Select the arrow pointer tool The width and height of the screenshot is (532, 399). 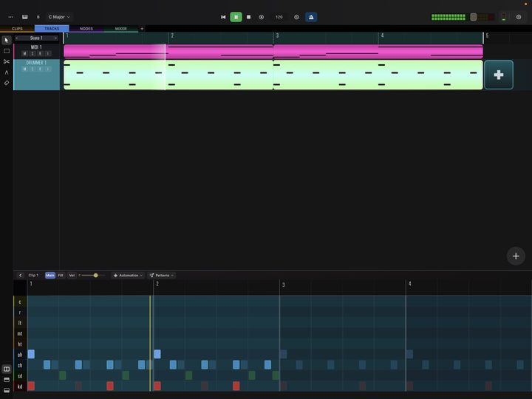(7, 41)
